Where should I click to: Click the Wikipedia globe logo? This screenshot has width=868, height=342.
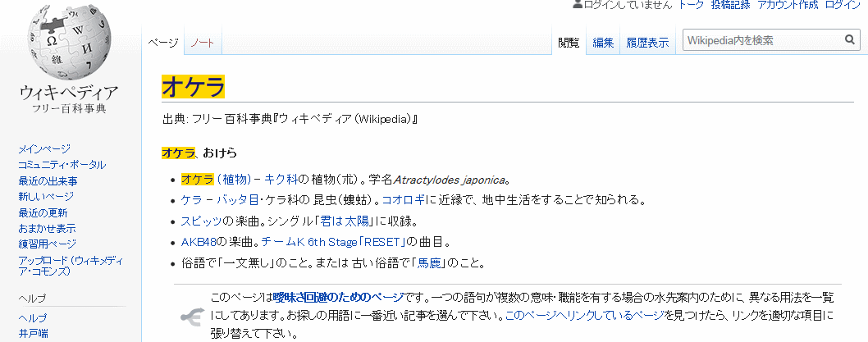point(69,43)
